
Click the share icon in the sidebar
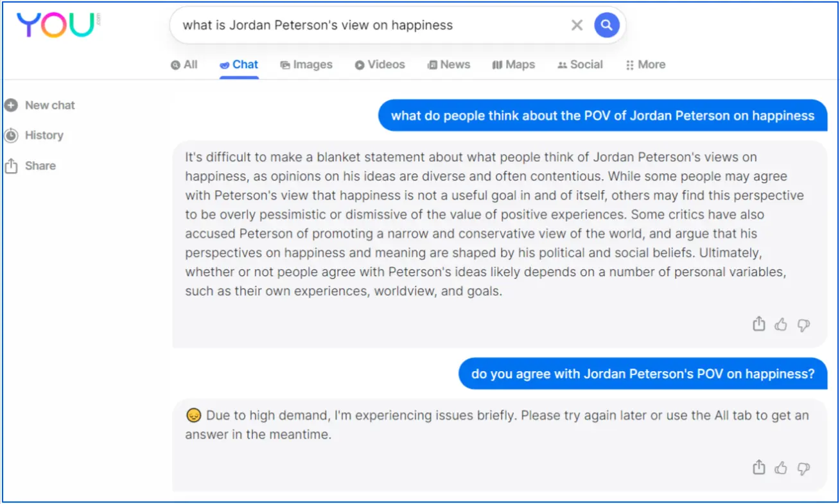(11, 166)
